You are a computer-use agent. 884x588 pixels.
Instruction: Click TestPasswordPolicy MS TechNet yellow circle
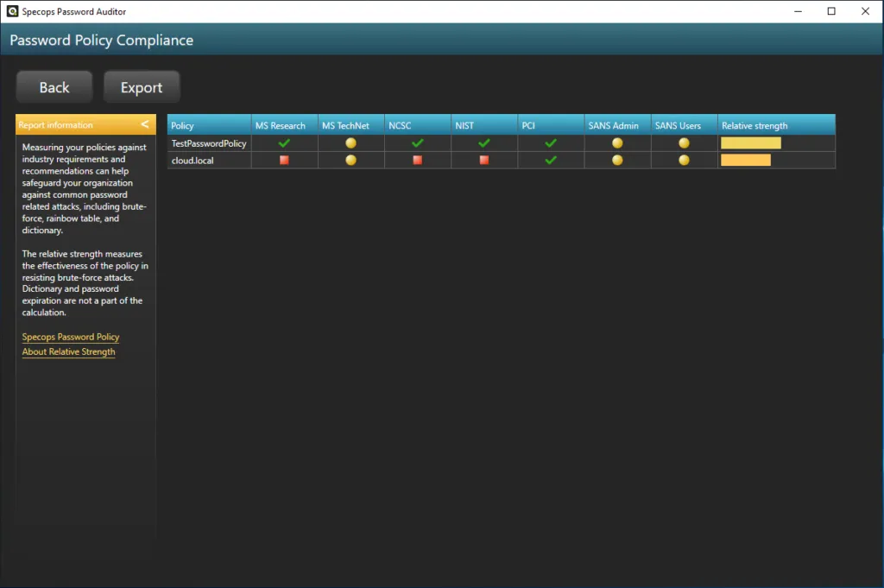(350, 142)
